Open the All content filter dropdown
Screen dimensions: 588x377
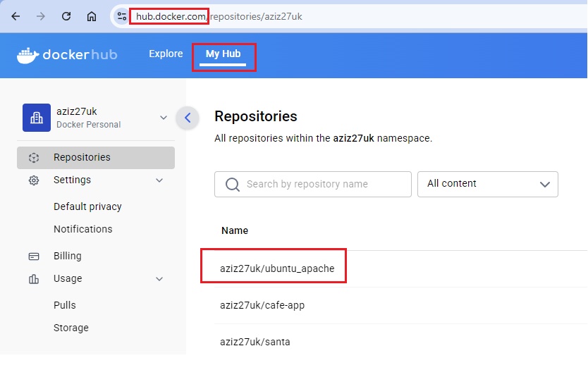487,185
